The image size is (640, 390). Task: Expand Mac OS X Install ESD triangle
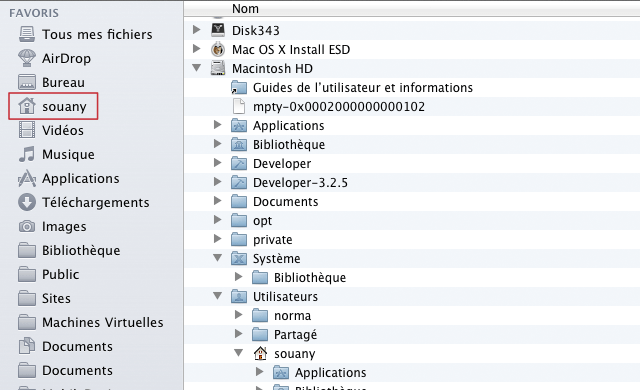pyautogui.click(x=197, y=49)
